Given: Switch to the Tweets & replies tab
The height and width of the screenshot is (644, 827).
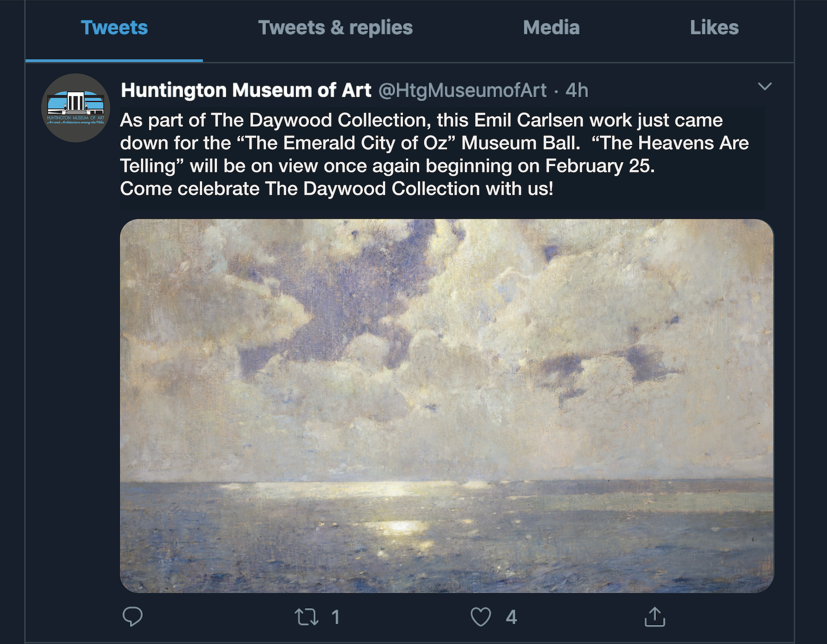Looking at the screenshot, I should click(x=335, y=28).
